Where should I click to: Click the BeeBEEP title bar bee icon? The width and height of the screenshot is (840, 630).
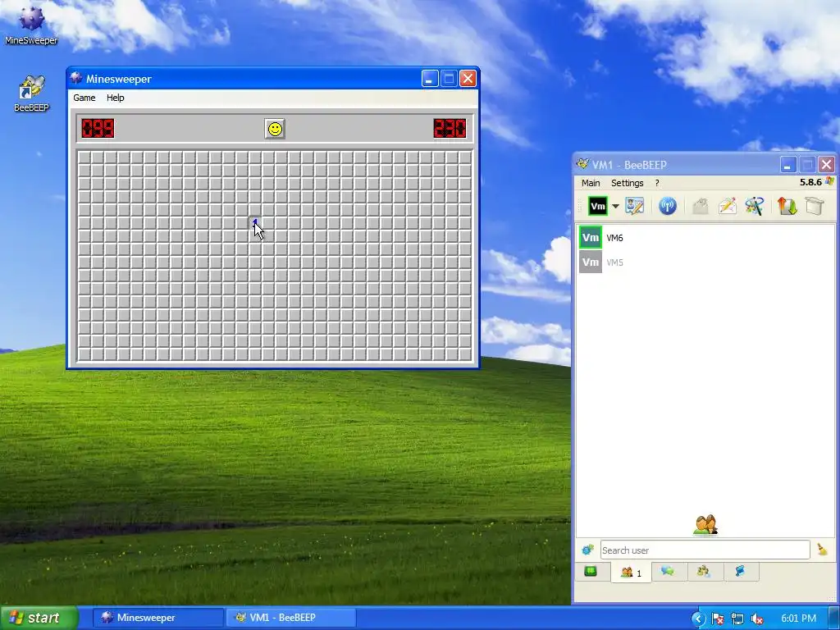coord(583,164)
